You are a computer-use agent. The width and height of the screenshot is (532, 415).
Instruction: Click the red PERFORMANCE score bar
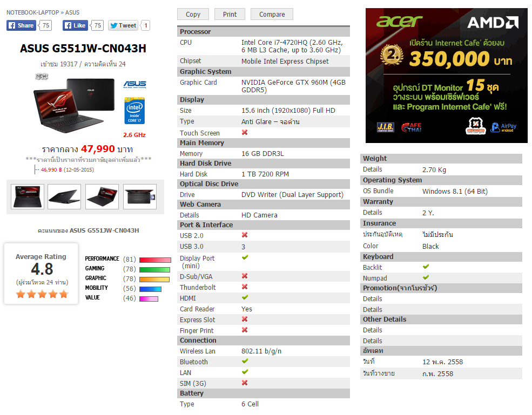coord(155,260)
